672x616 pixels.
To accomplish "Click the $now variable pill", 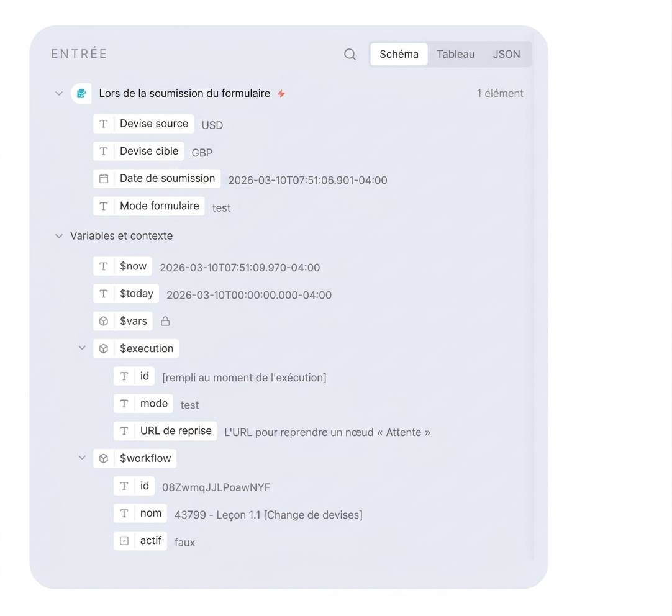I will (x=122, y=266).
